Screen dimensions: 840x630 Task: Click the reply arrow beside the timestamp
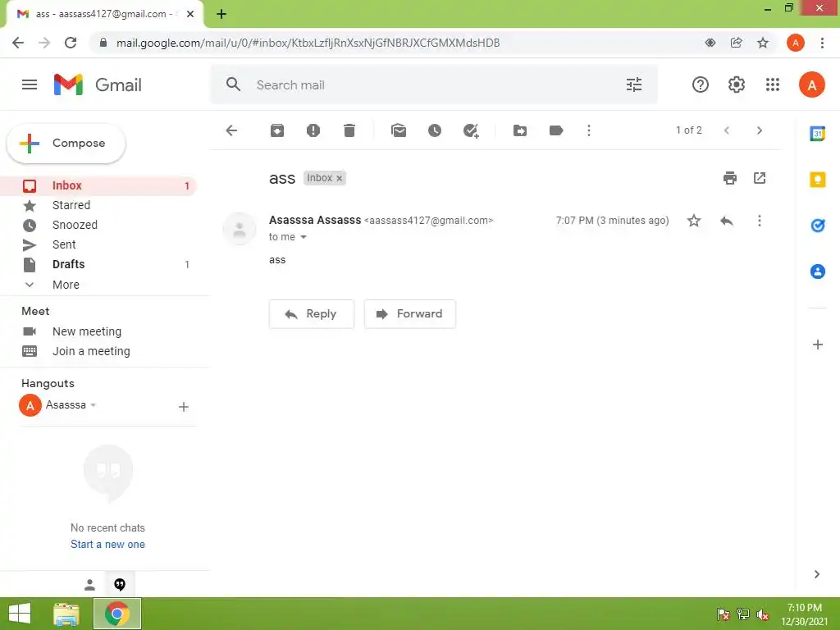click(x=727, y=221)
